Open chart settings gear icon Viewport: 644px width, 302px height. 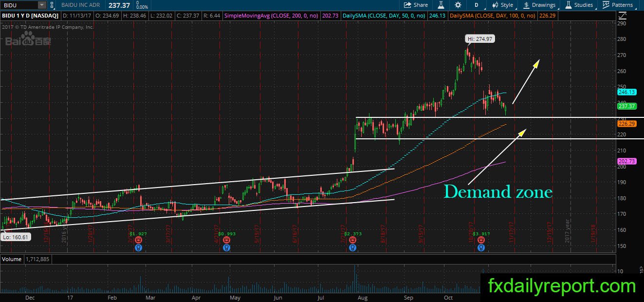point(458,5)
